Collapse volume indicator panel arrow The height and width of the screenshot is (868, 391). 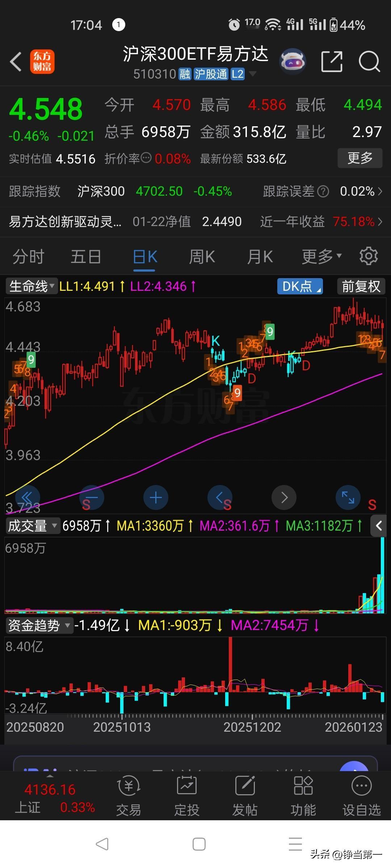(379, 526)
